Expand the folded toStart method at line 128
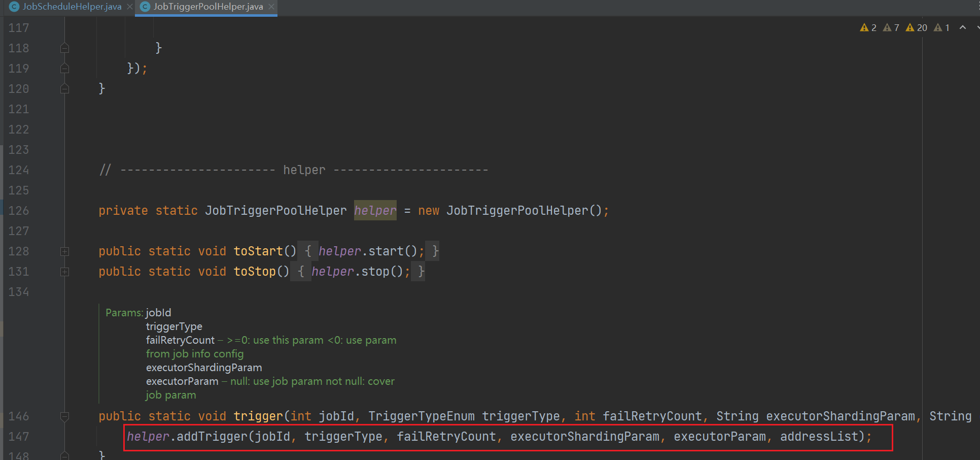The height and width of the screenshot is (460, 980). point(64,251)
